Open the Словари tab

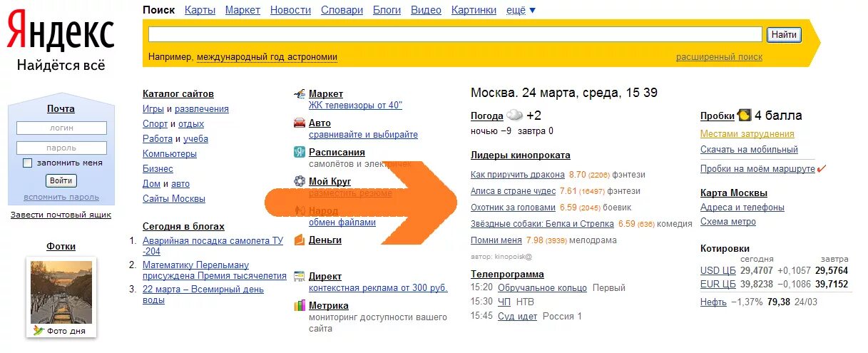point(342,10)
